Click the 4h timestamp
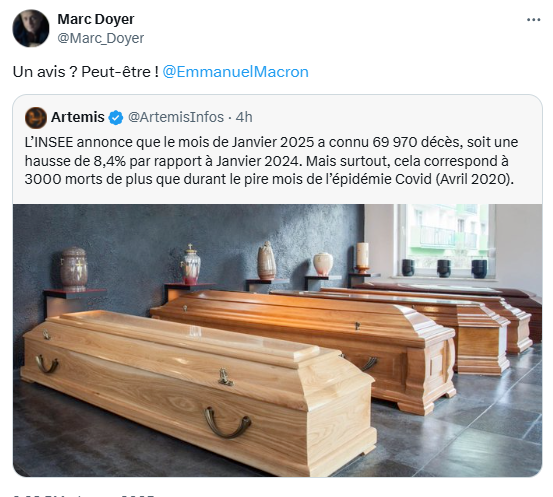The height and width of the screenshot is (497, 553). click(244, 117)
